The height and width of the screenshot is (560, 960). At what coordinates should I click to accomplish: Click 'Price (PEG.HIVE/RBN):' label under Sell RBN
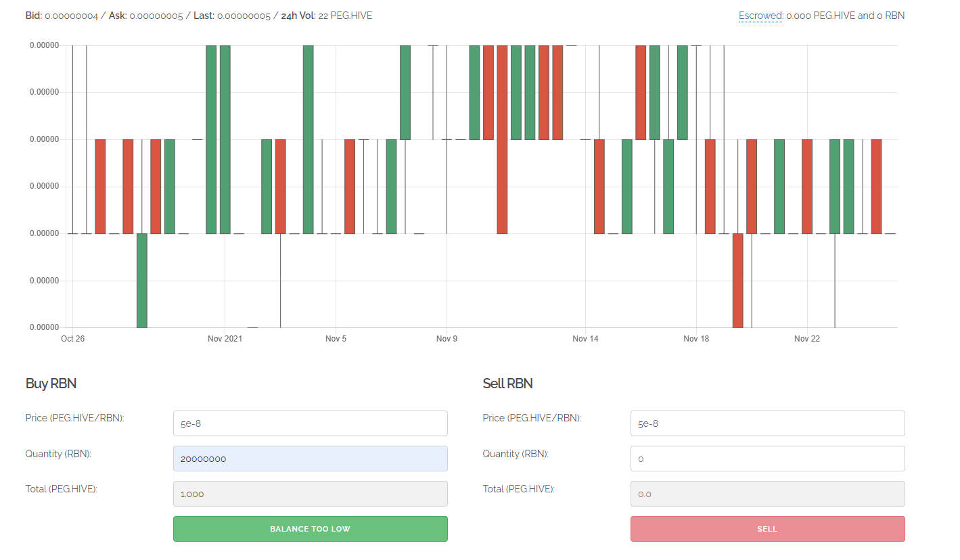pyautogui.click(x=532, y=419)
